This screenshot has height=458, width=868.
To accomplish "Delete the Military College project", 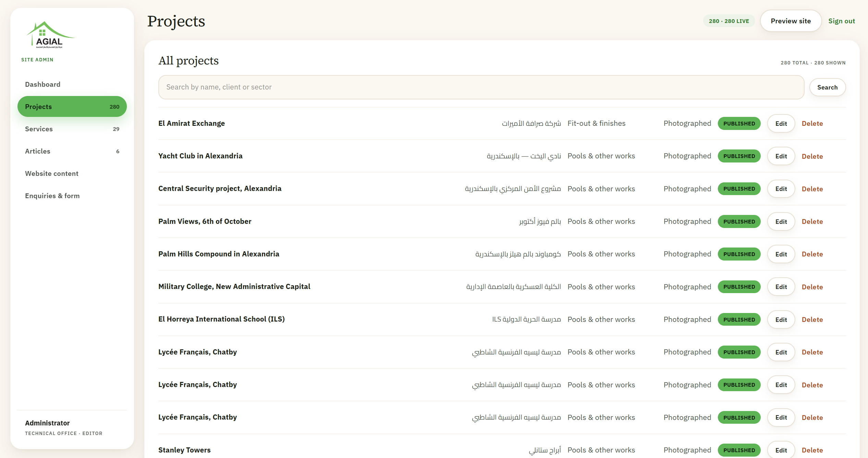I will [x=812, y=287].
